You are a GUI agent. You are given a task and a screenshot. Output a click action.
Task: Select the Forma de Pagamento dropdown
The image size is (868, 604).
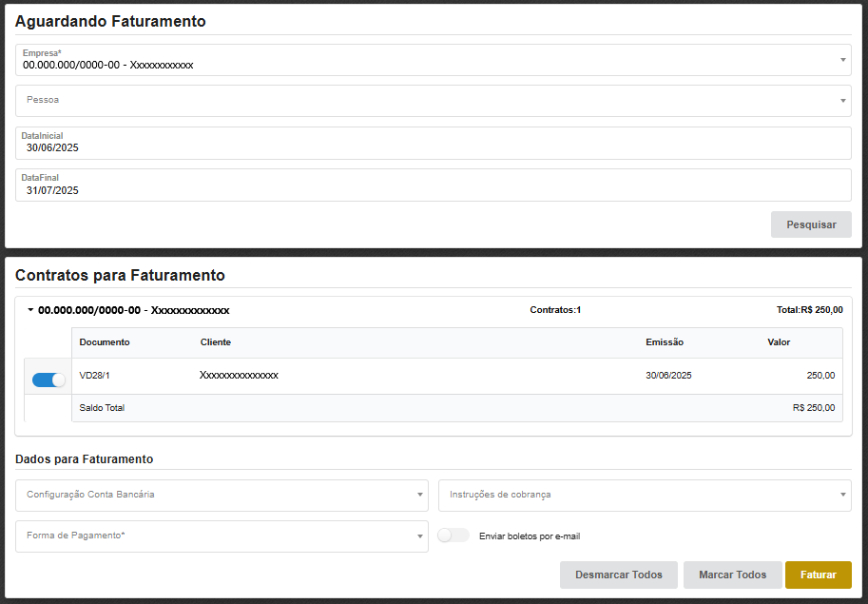(x=222, y=536)
